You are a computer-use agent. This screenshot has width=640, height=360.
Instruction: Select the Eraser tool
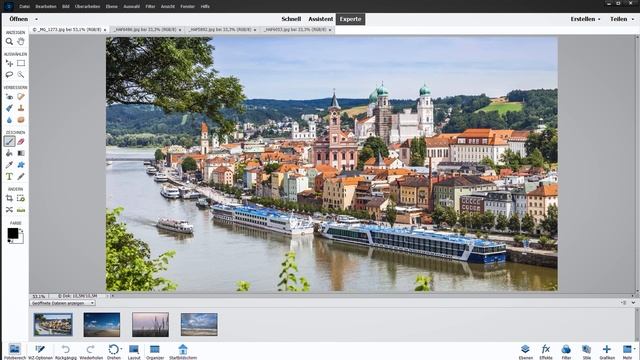coord(21,142)
